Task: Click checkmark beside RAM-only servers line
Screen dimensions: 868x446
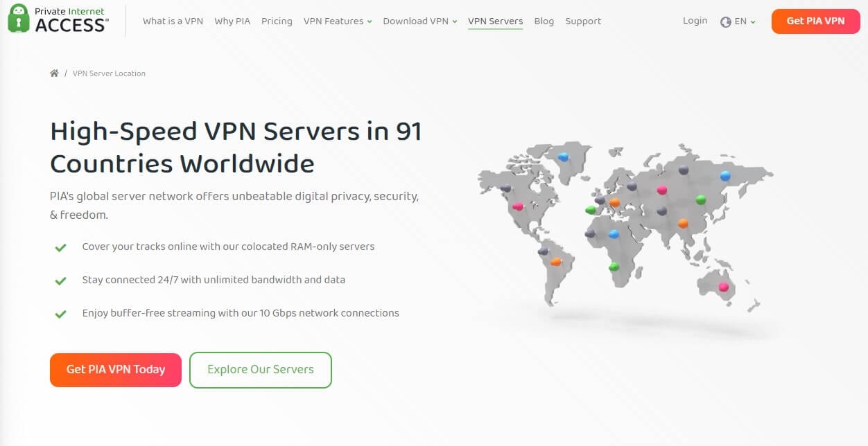Action: [60, 247]
